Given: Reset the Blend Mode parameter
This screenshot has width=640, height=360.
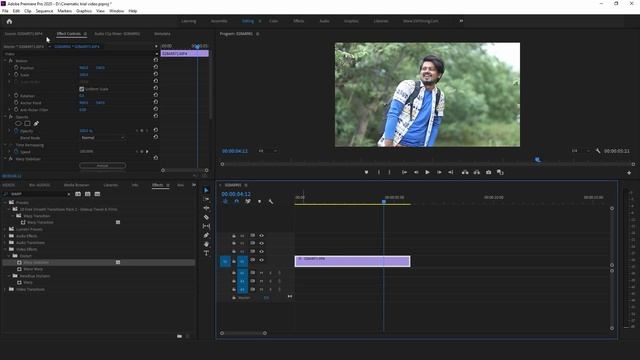Looking at the screenshot, I should point(156,137).
